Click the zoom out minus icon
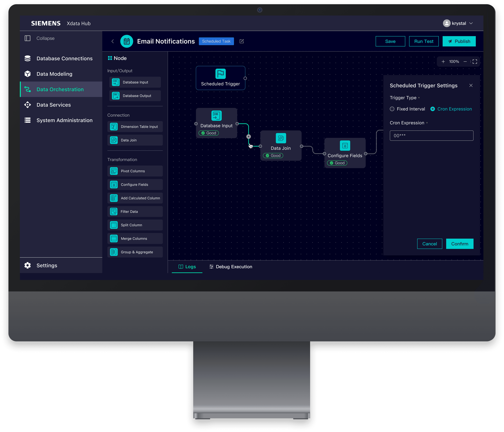 click(465, 62)
